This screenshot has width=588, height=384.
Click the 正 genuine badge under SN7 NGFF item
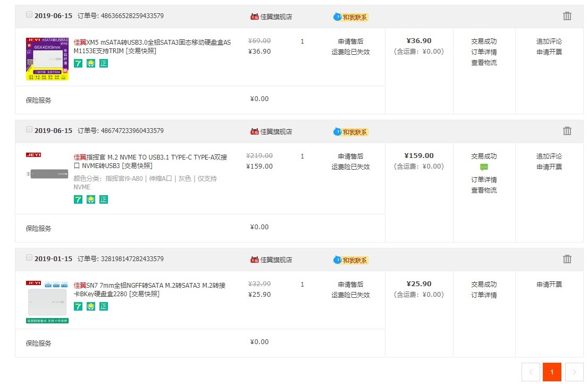(104, 306)
